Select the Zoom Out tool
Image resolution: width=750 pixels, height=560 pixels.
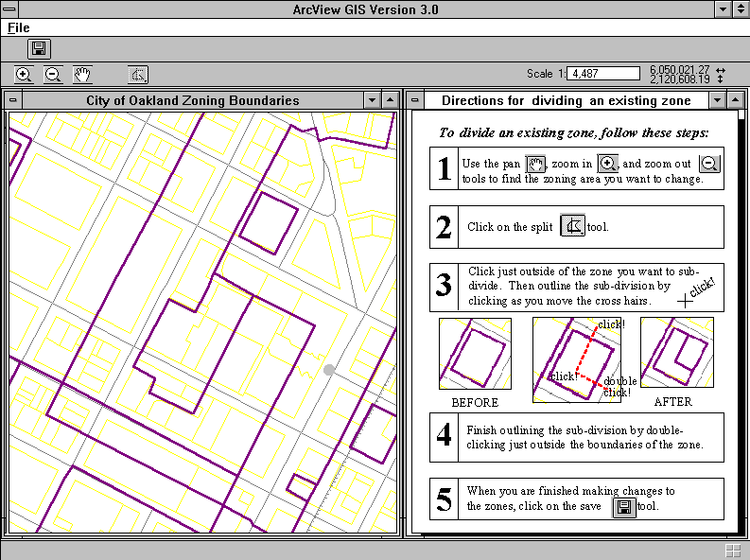(x=53, y=75)
